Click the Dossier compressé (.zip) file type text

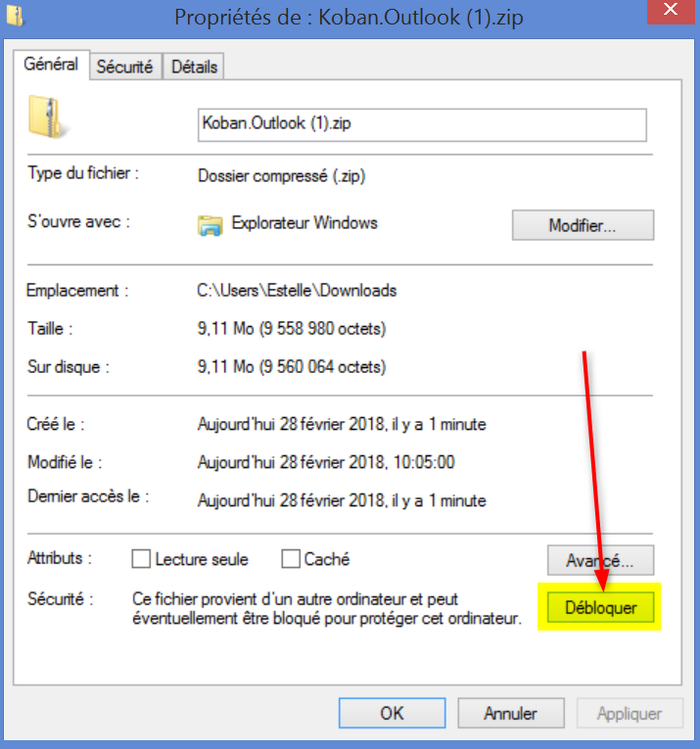(x=282, y=176)
